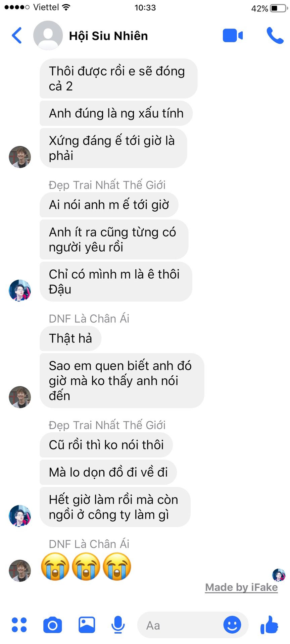Tap the group's gray profile avatar
The image size is (290, 644).
48,36
